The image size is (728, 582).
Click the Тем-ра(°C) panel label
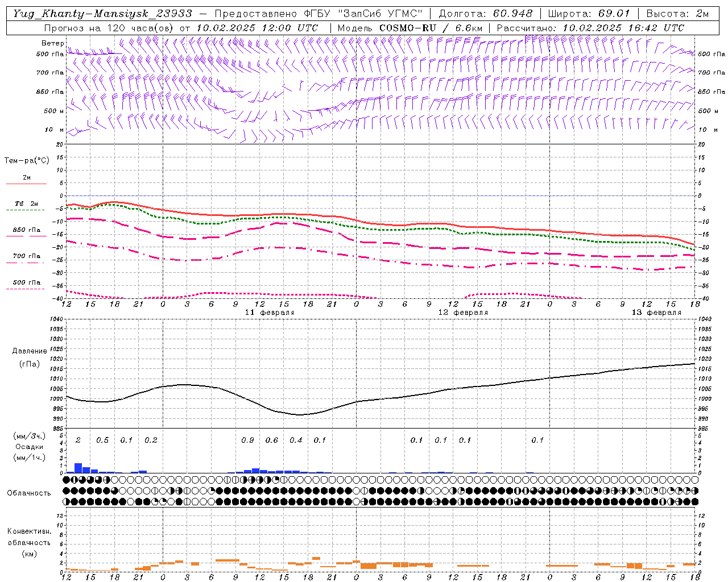27,161
